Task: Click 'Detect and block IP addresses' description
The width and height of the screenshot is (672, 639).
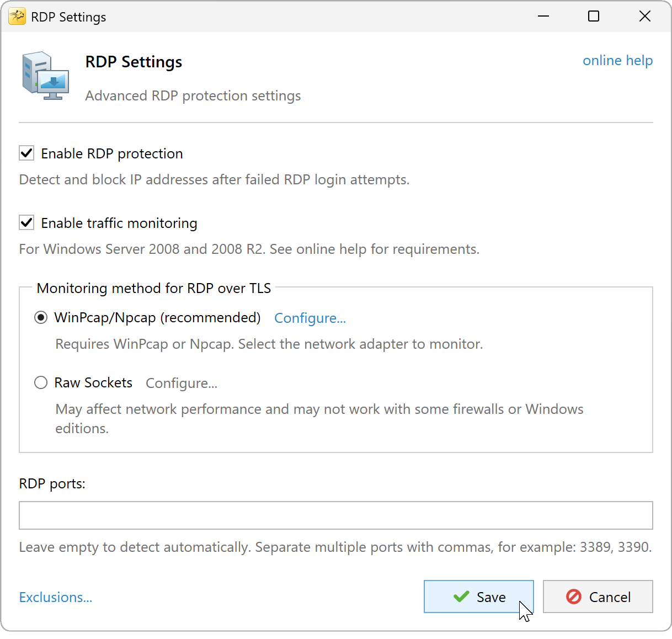Action: (214, 180)
